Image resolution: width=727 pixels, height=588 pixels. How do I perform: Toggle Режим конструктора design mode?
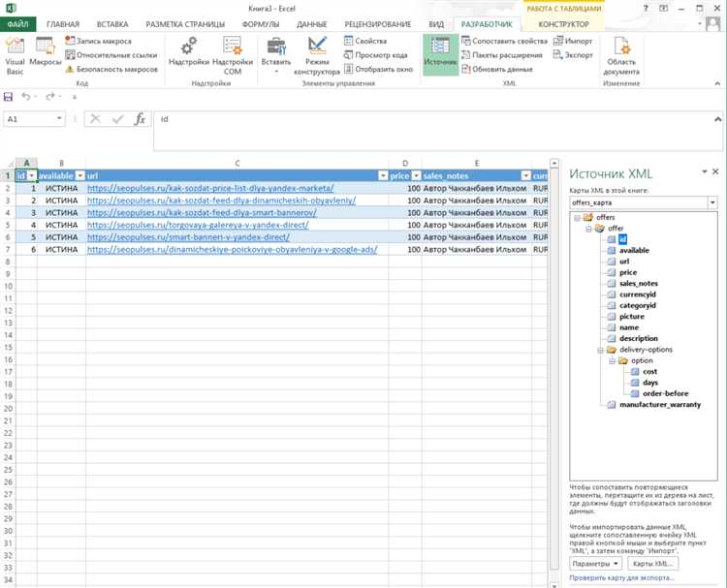[317, 56]
